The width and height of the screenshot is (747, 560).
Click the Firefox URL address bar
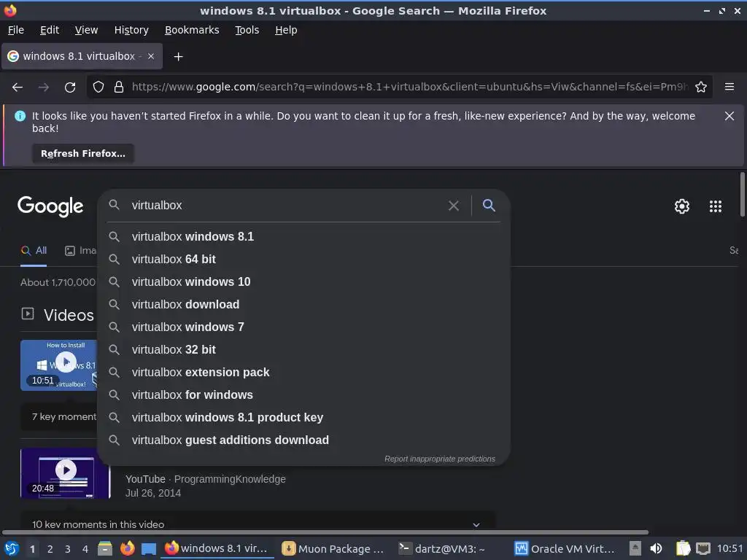click(x=409, y=87)
